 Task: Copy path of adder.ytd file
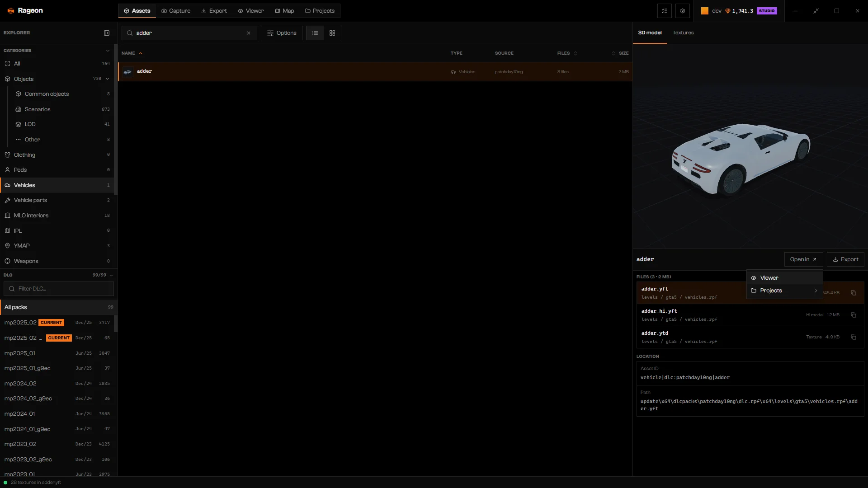tap(854, 337)
